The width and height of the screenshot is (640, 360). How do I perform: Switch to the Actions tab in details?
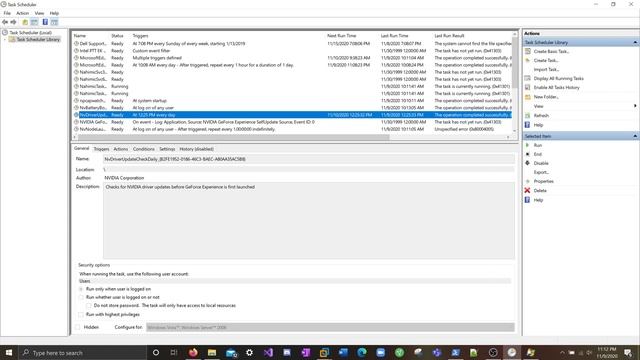click(x=120, y=149)
